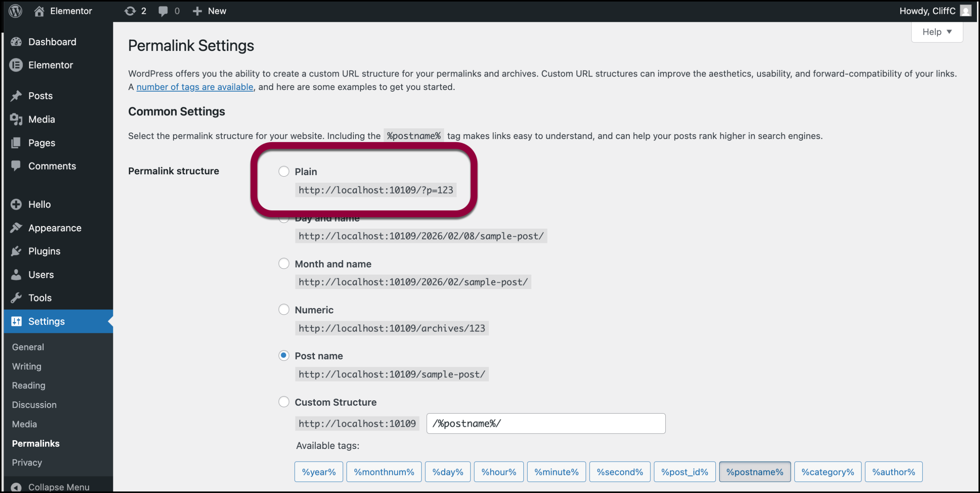Go to the Reading settings submenu

pos(28,385)
